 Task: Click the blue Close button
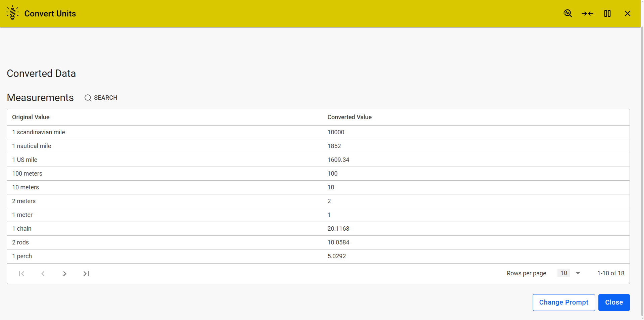614,302
